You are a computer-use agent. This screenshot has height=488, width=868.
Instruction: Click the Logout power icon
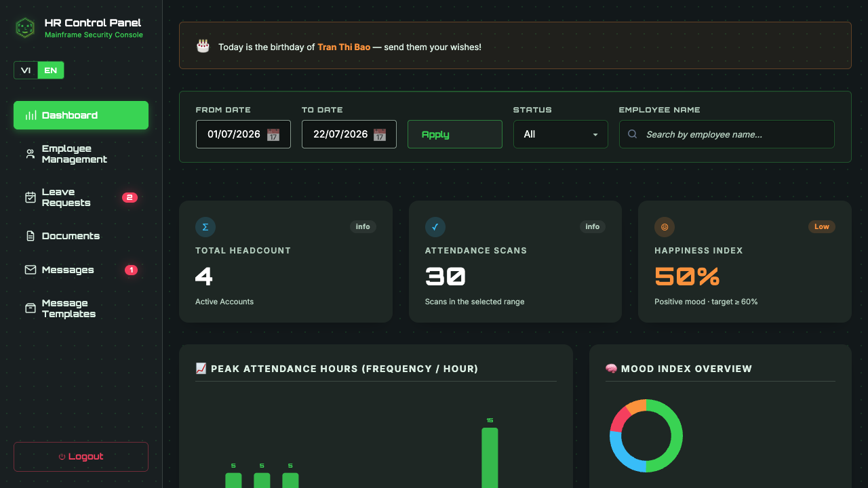point(62,457)
